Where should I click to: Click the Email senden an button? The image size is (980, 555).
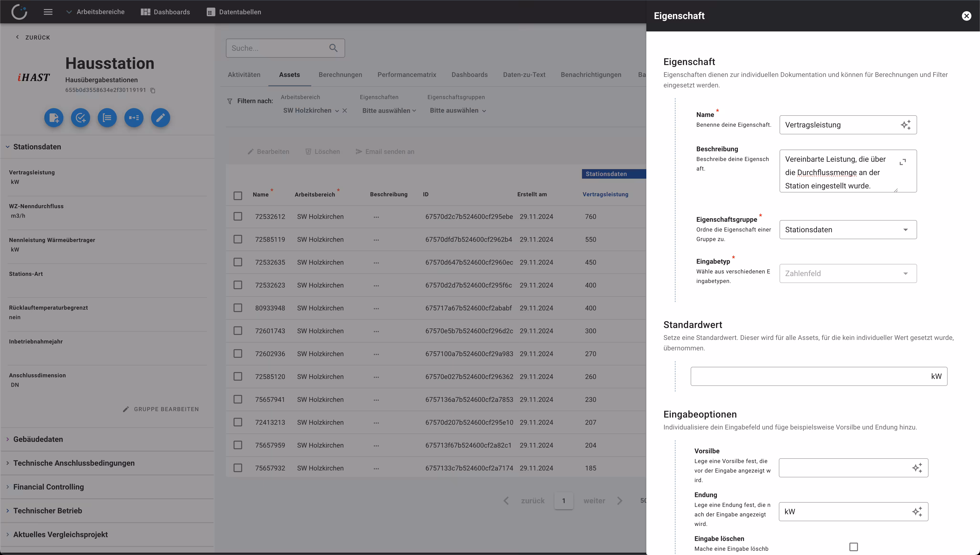tap(385, 152)
